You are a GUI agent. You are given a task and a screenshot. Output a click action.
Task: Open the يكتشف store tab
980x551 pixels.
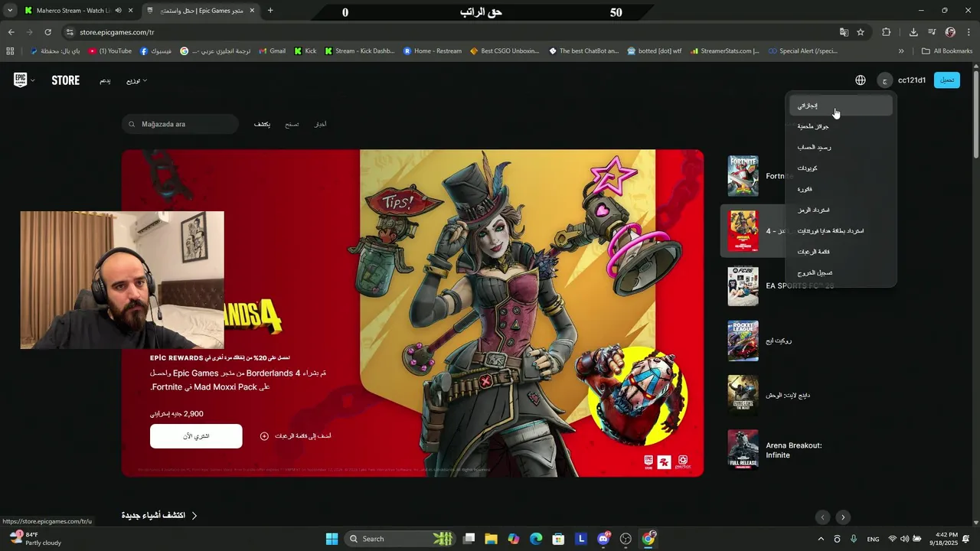[x=262, y=124]
